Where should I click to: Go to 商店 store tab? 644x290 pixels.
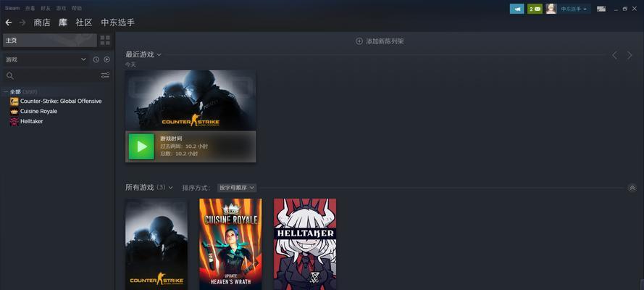42,22
